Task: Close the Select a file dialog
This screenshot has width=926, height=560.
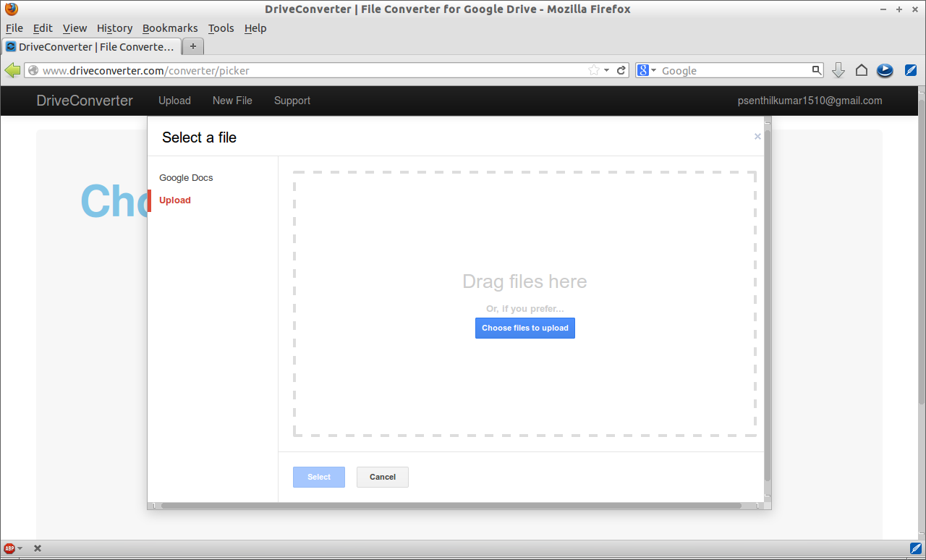Action: (x=757, y=136)
